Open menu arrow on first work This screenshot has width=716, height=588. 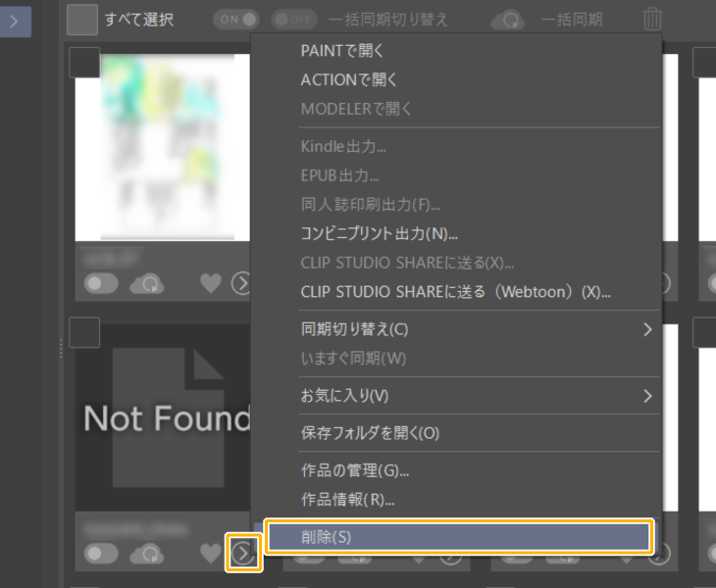tap(241, 283)
